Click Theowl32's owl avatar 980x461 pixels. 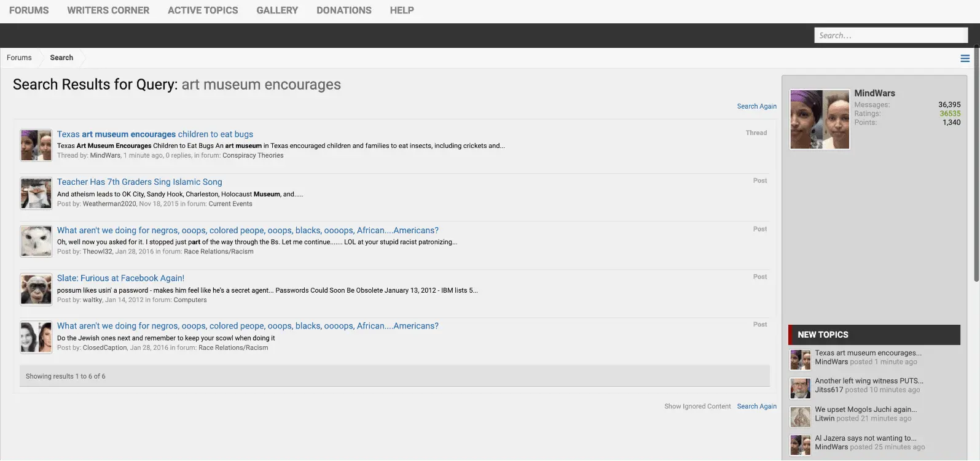[x=36, y=241]
